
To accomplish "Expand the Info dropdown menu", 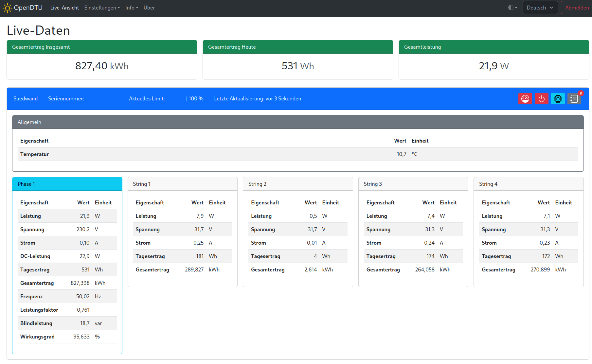I will coord(132,8).
